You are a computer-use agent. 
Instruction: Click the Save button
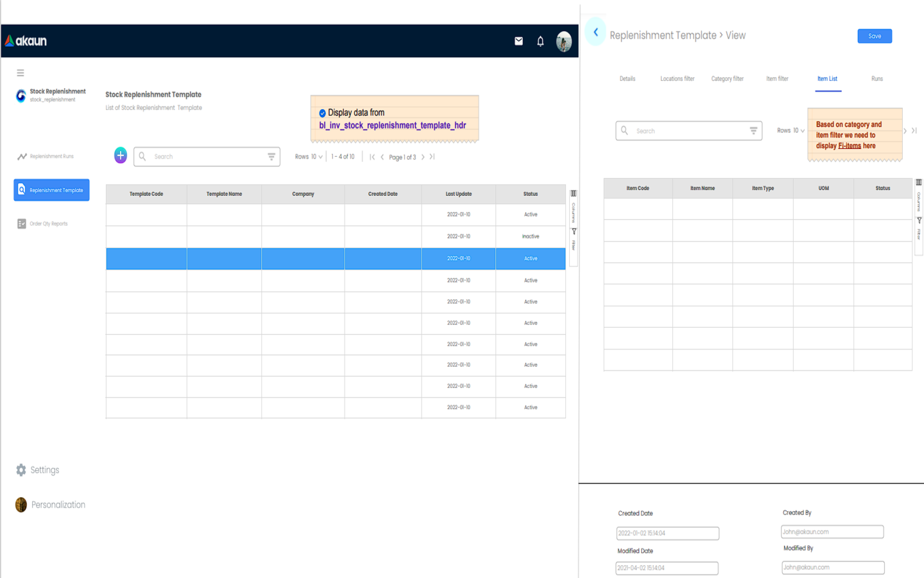[874, 36]
